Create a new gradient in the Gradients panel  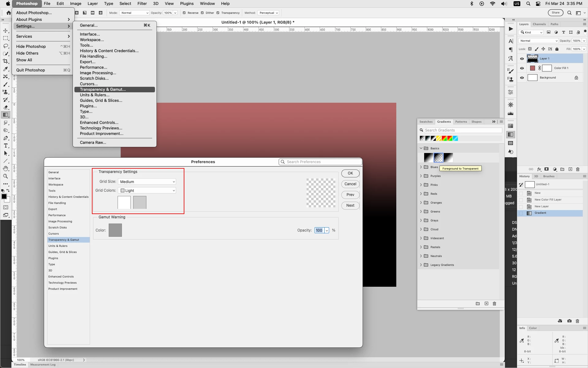coord(486,304)
